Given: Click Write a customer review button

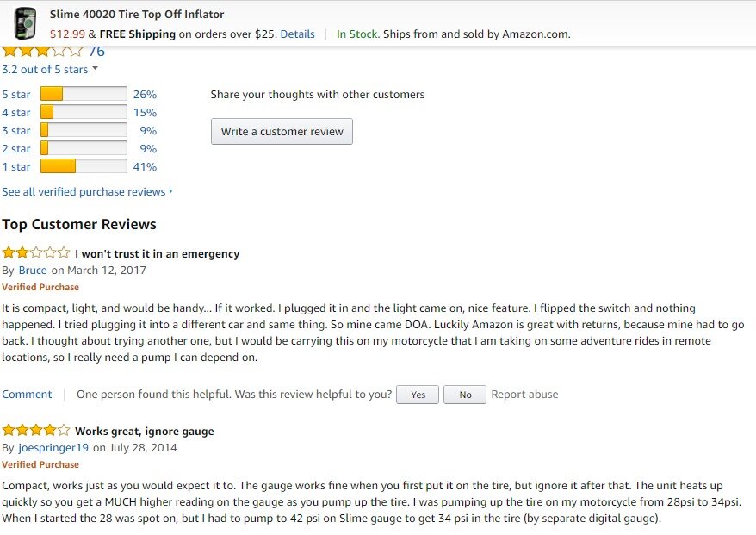Looking at the screenshot, I should (282, 131).
